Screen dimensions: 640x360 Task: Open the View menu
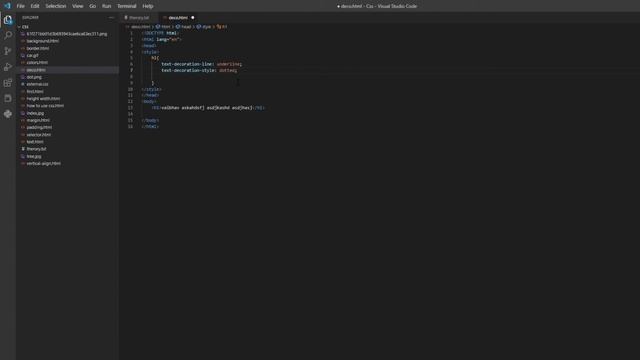point(78,6)
